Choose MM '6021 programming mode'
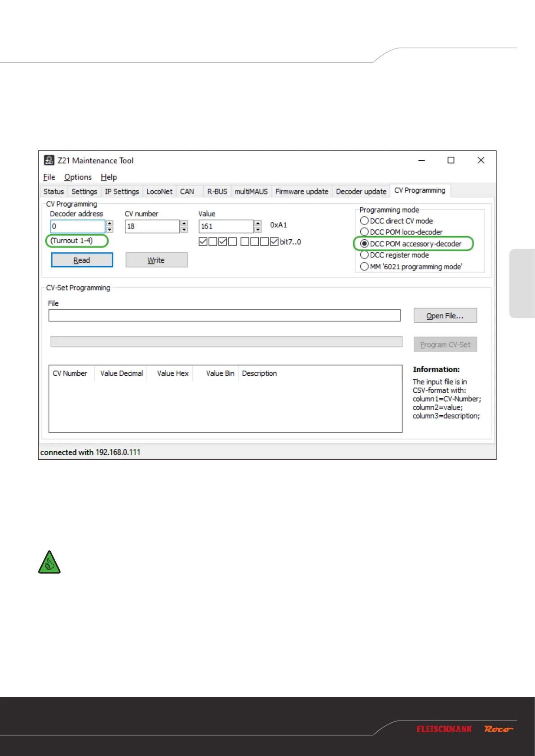This screenshot has height=756, width=535. click(411, 267)
